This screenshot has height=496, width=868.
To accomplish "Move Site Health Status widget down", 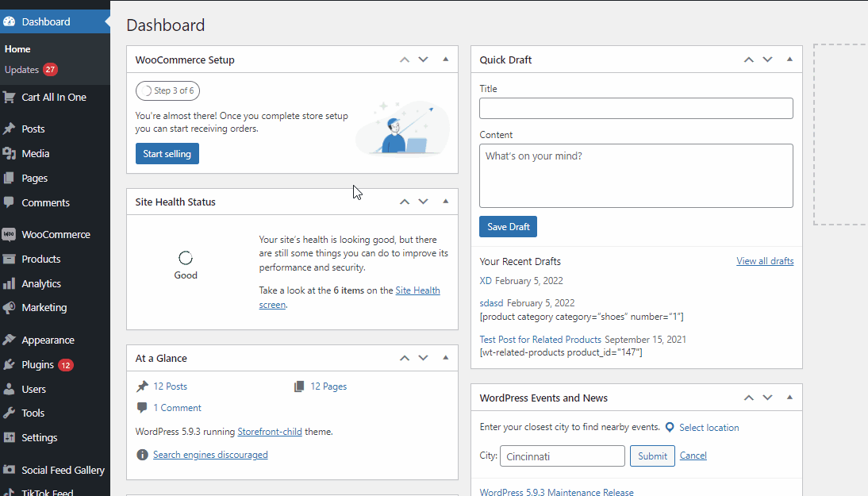I will click(x=423, y=202).
